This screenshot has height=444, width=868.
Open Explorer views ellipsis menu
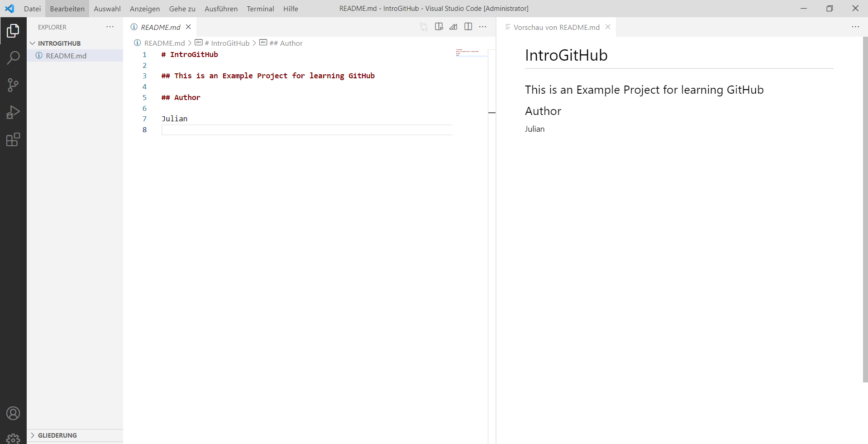tap(110, 27)
